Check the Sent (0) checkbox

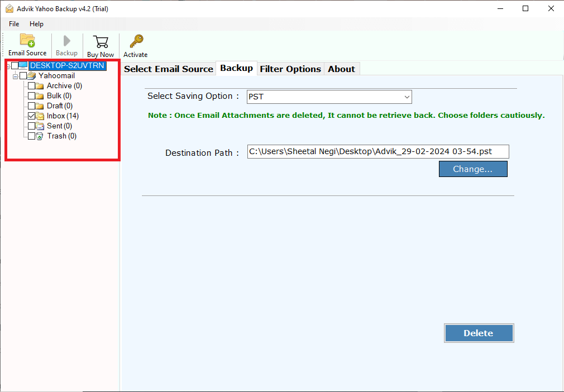[32, 126]
